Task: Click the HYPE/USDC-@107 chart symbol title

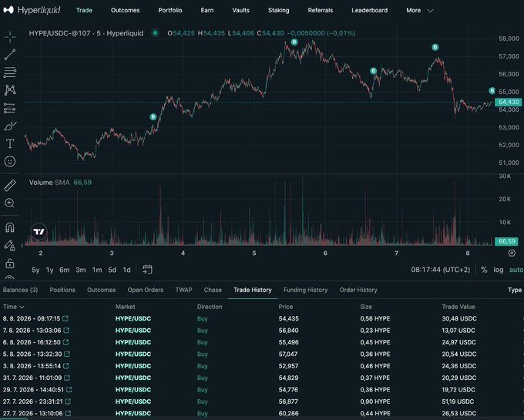Action: coord(86,33)
